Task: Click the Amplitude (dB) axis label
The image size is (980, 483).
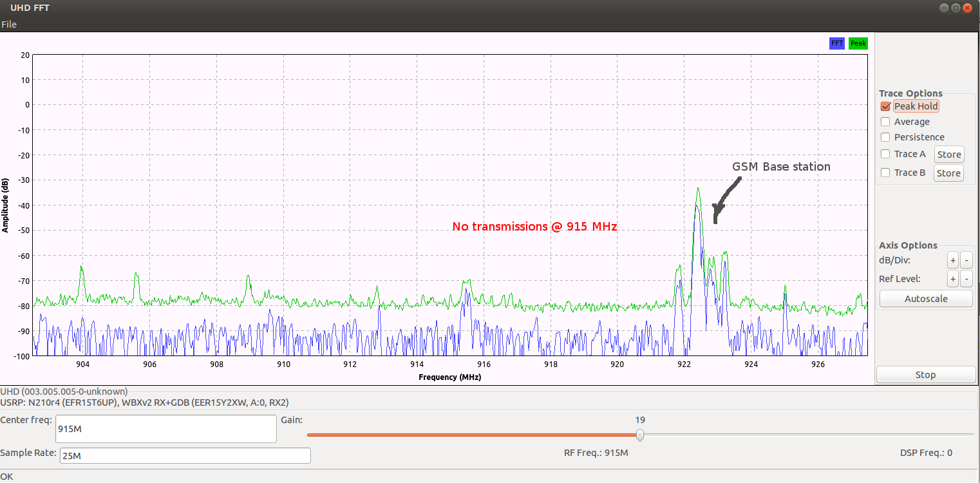Action: (5, 205)
